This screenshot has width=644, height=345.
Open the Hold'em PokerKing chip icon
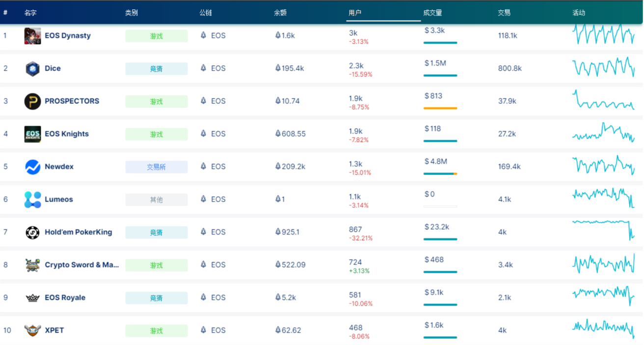32,232
